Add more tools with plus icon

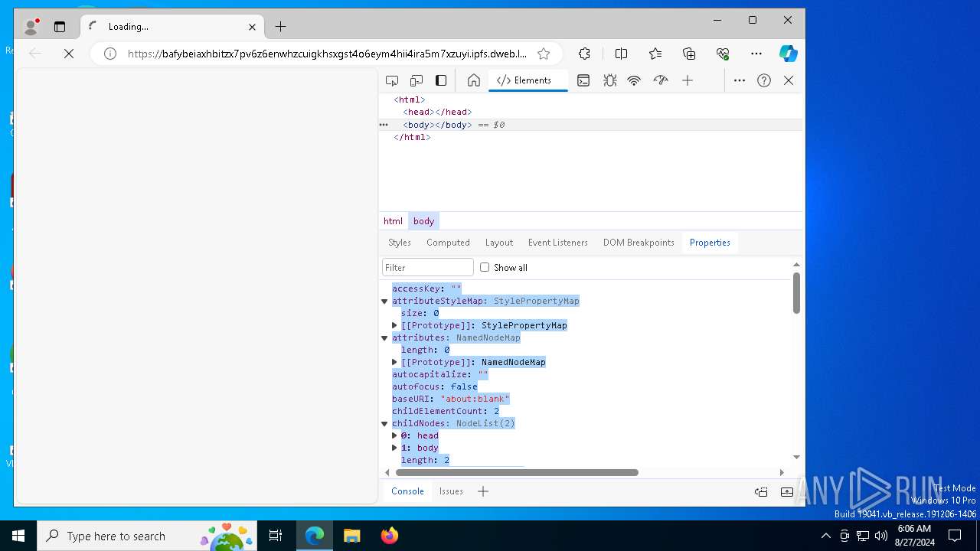[688, 80]
